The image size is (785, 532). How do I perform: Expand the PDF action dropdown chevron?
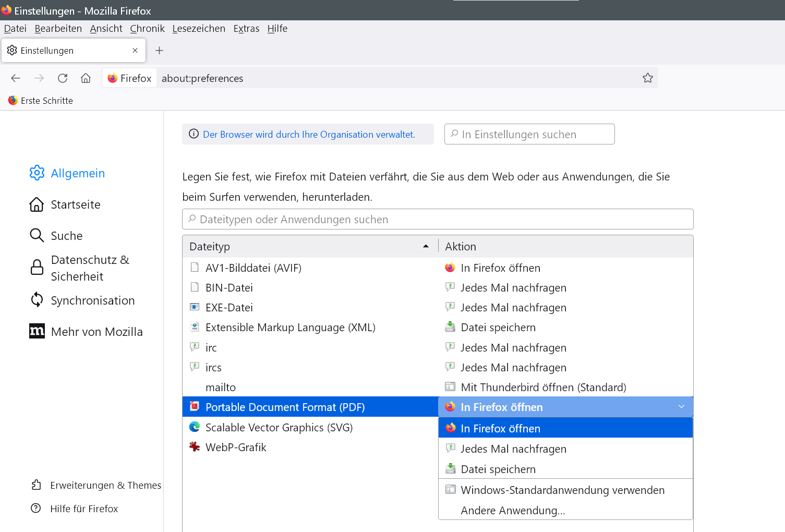681,407
